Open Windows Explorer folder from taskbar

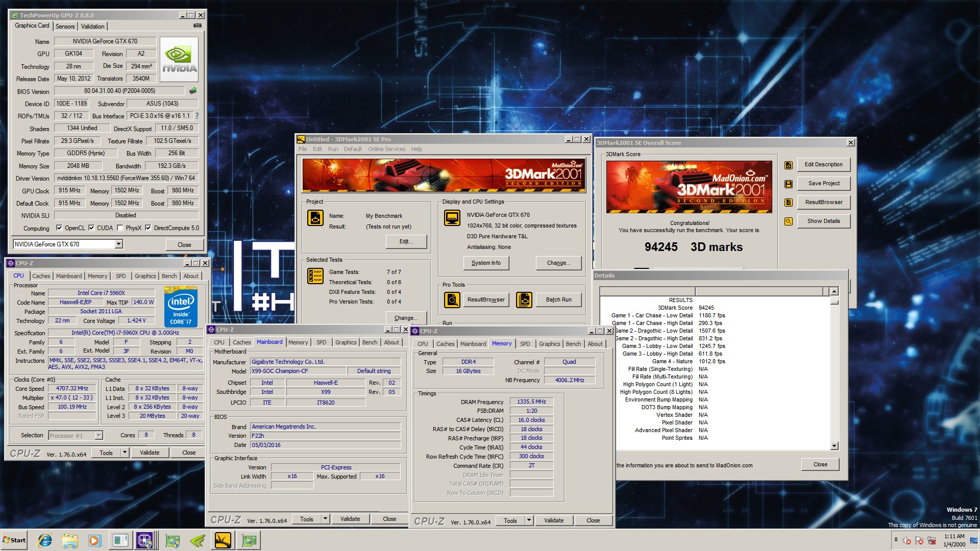tap(70, 540)
